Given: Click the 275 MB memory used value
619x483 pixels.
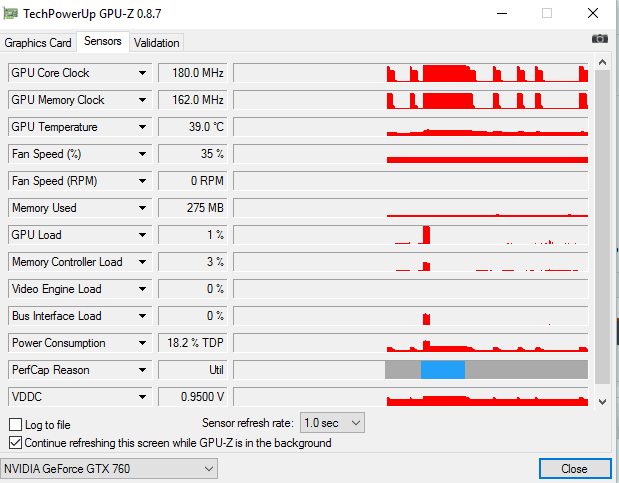Looking at the screenshot, I should (x=193, y=208).
